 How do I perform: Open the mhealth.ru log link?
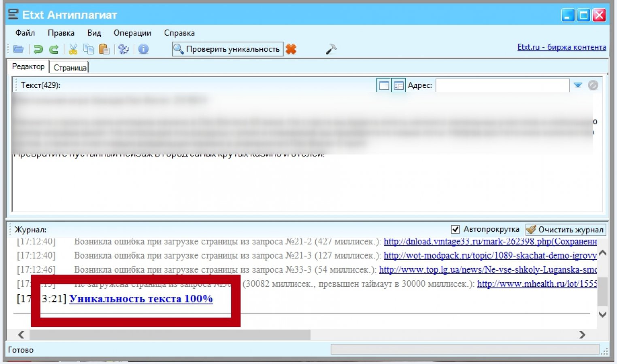(x=537, y=284)
